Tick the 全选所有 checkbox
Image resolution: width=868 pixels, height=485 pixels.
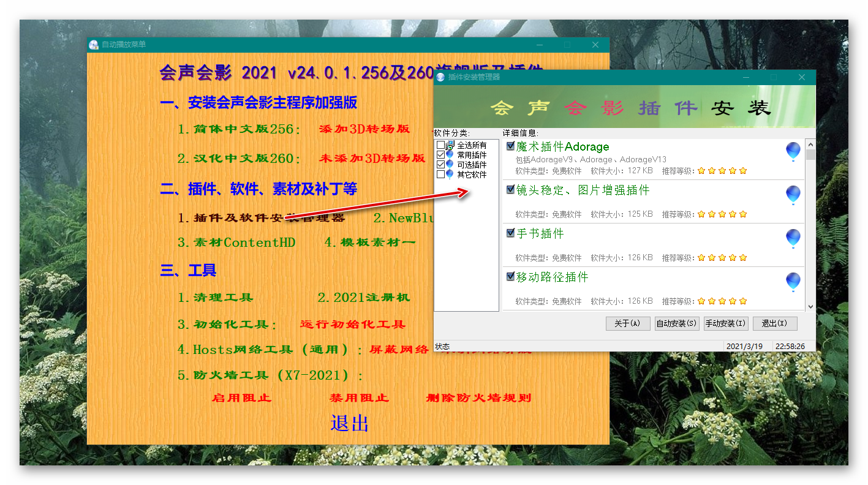coord(440,145)
